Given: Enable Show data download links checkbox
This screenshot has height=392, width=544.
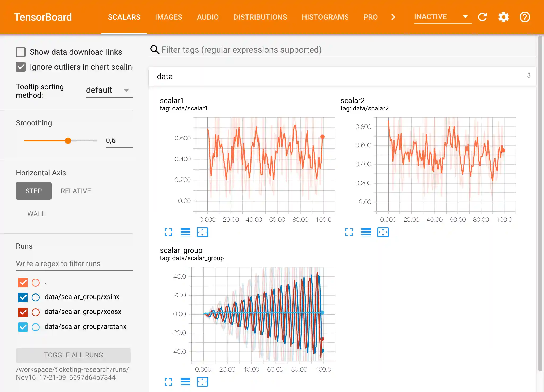Looking at the screenshot, I should [x=21, y=52].
